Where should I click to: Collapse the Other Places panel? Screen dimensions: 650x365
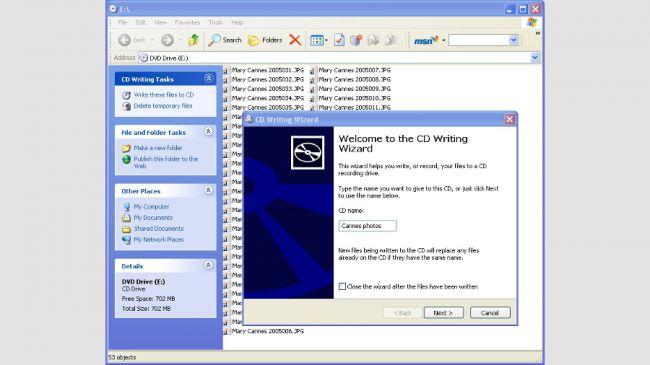209,190
